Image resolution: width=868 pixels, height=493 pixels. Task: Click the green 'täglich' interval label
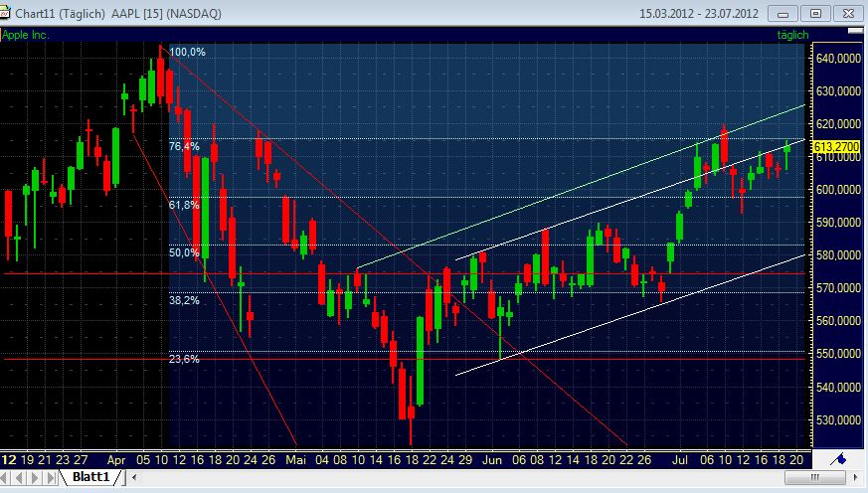click(x=792, y=35)
